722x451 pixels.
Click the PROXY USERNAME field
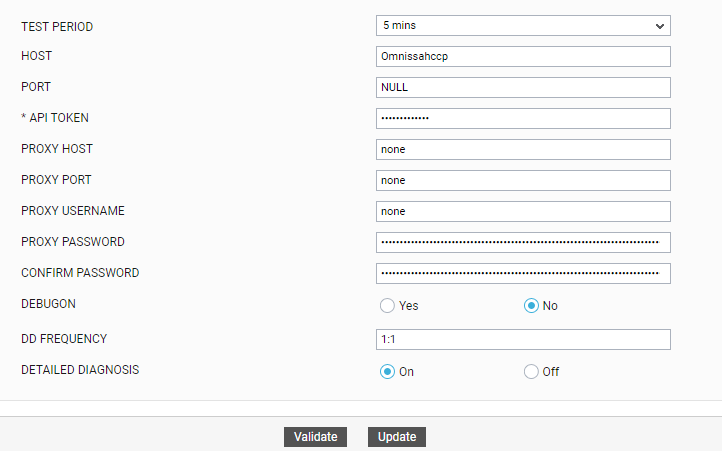(522, 211)
